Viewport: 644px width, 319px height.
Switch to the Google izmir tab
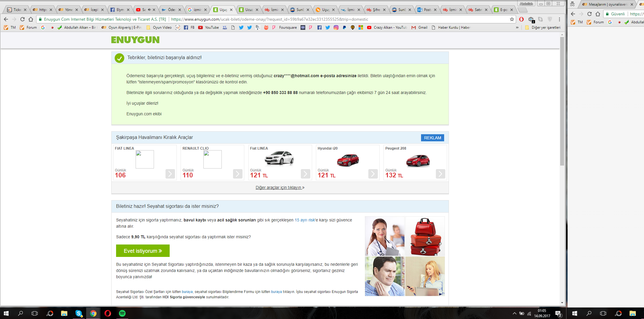197,10
